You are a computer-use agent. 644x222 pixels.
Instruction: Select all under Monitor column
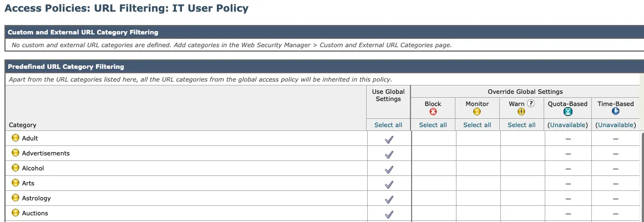click(477, 125)
